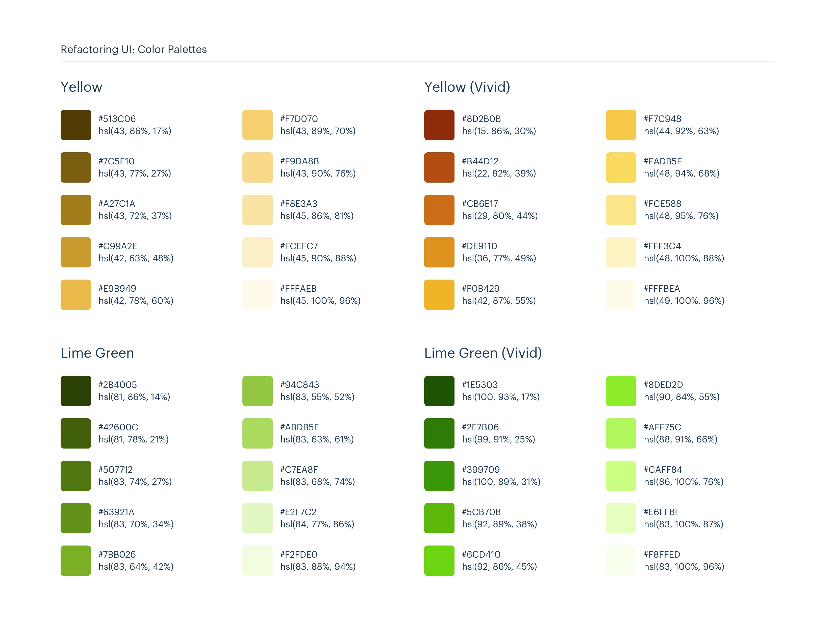Click the hsl(83, 55%, 52%) label
Screen dimensions: 833x644
point(317,397)
